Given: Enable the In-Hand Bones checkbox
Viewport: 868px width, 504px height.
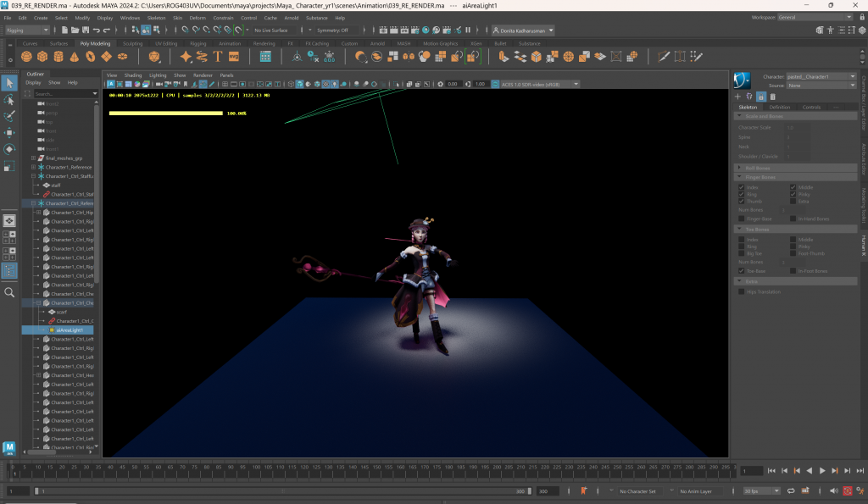Looking at the screenshot, I should point(793,219).
